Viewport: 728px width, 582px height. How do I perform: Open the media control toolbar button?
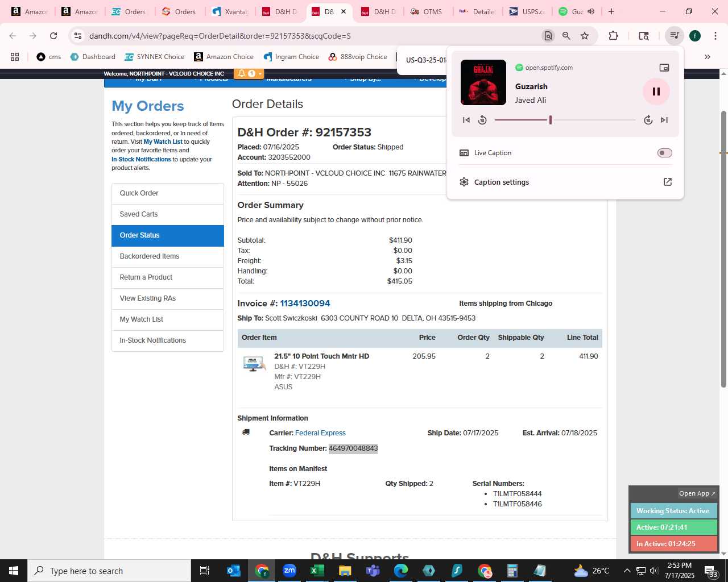(674, 36)
